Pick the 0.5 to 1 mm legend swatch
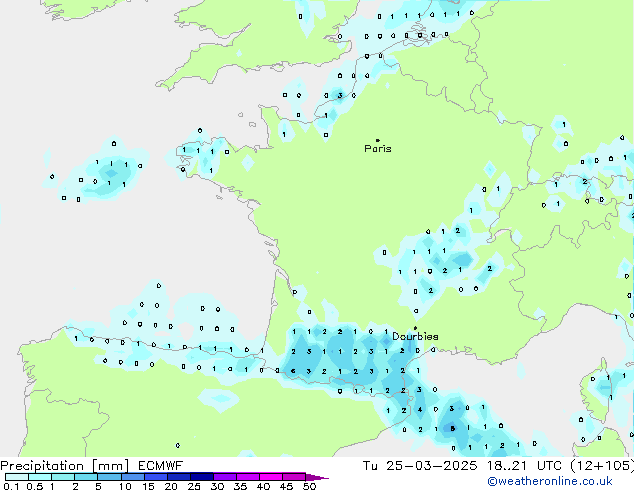The image size is (634, 490). [40, 477]
